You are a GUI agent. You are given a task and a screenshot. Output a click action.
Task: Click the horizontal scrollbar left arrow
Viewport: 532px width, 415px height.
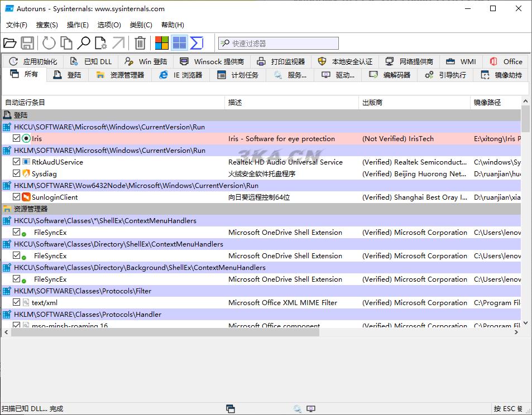(x=6, y=332)
